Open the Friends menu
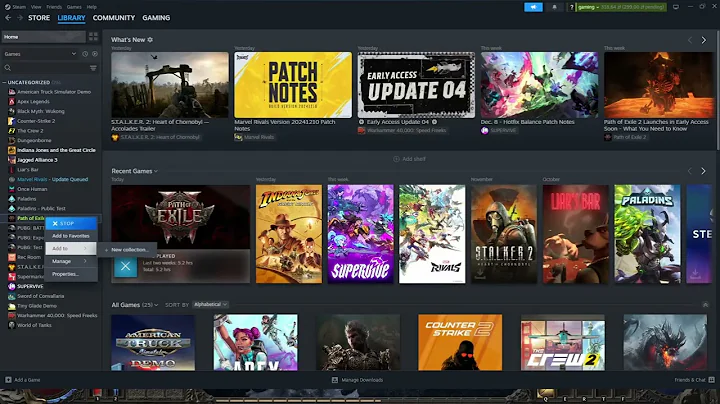 [x=54, y=7]
